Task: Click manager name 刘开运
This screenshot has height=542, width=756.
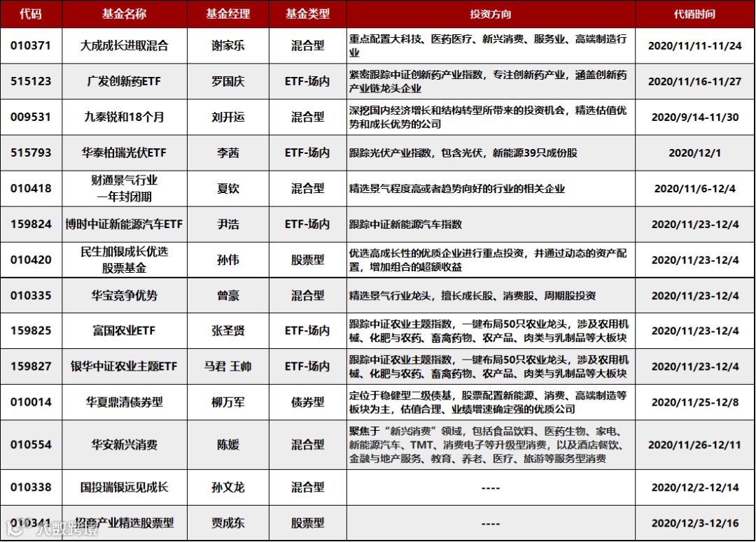Action: [228, 117]
